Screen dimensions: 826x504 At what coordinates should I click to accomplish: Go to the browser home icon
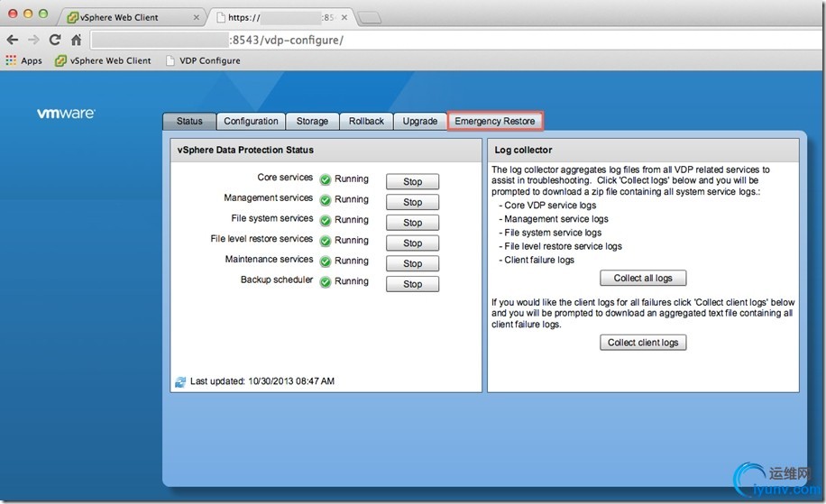click(77, 40)
